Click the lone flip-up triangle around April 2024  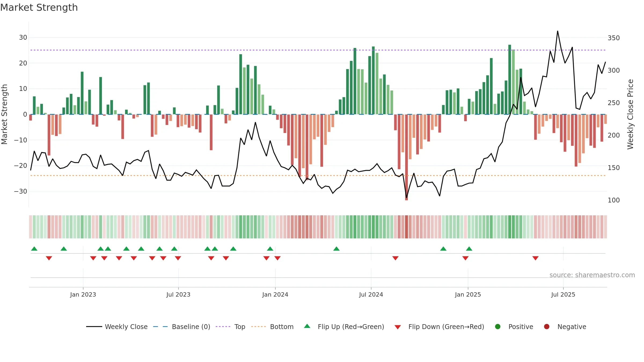(x=336, y=249)
